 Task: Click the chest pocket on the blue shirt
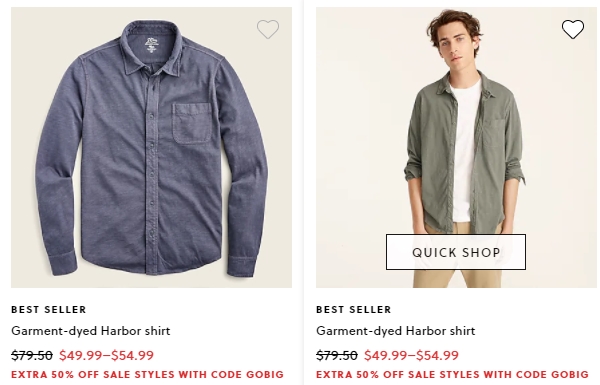192,123
